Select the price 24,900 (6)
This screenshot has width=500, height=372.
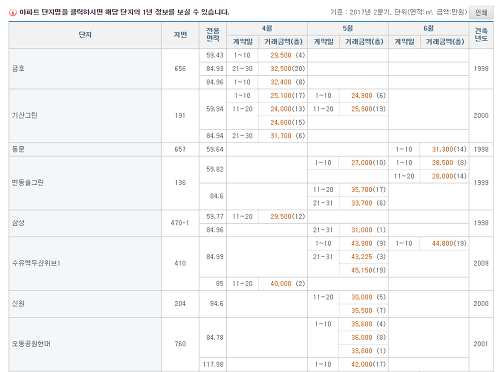coord(368,96)
